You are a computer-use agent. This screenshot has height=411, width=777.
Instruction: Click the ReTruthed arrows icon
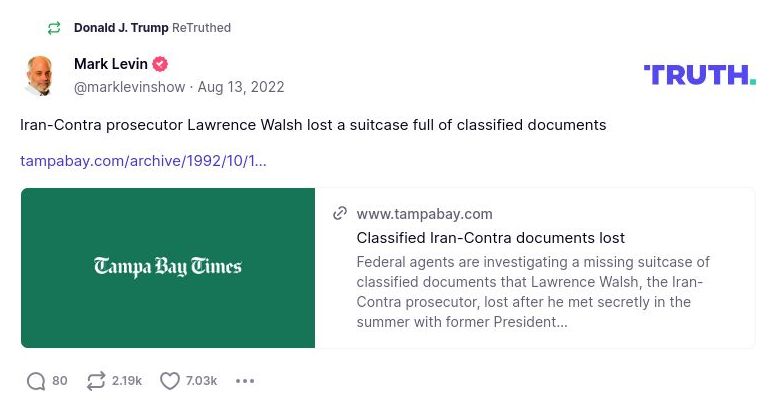tap(54, 28)
